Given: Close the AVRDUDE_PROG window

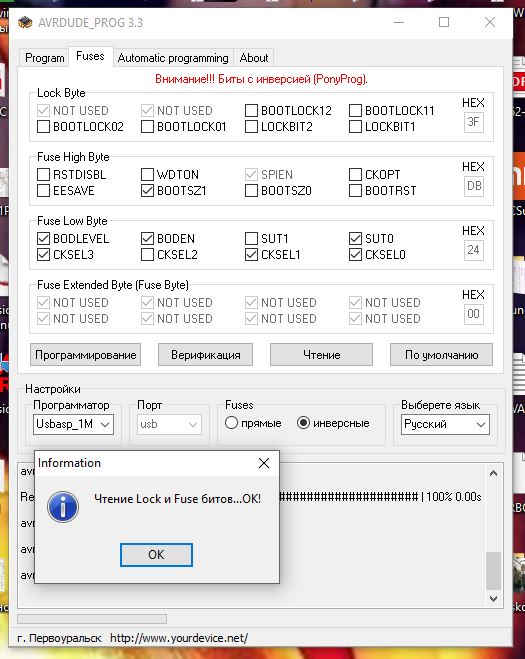Looking at the screenshot, I should 490,22.
